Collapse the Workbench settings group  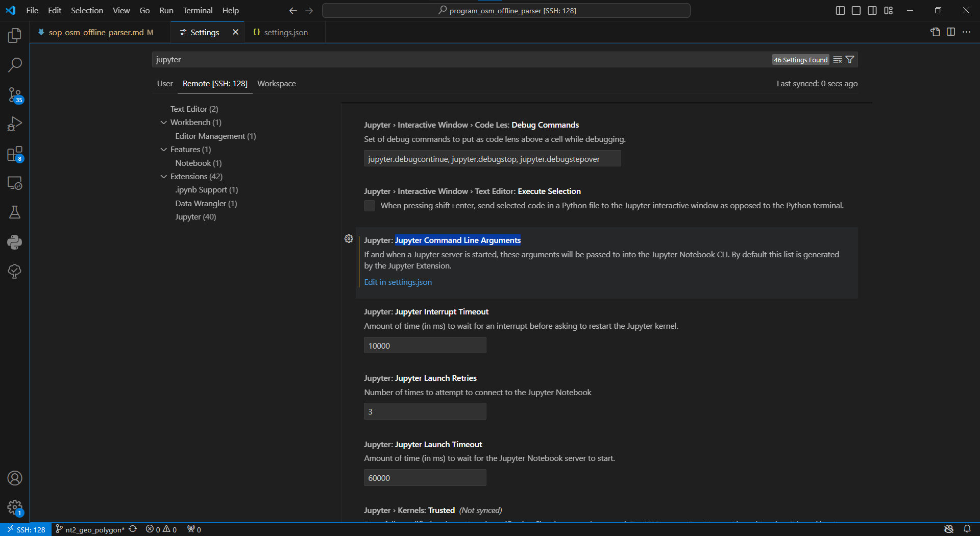(164, 123)
